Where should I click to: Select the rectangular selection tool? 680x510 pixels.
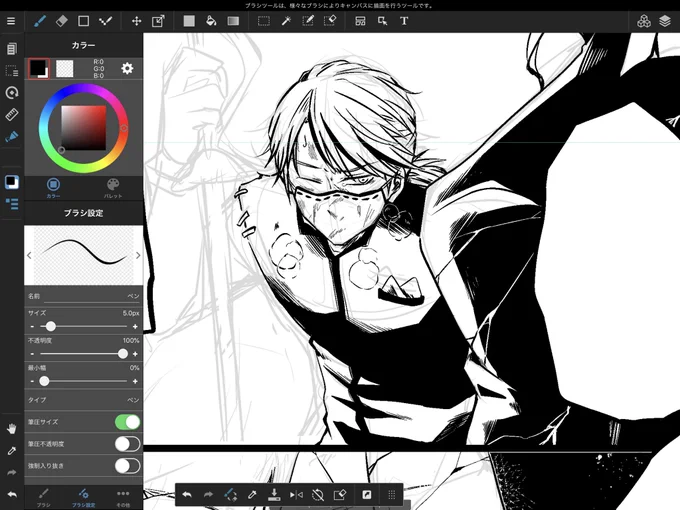click(x=264, y=21)
